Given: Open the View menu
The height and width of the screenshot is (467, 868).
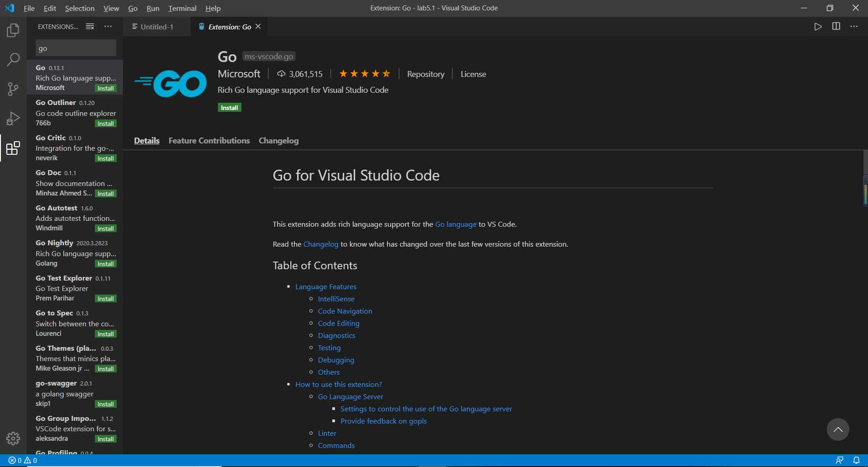Looking at the screenshot, I should pos(111,8).
